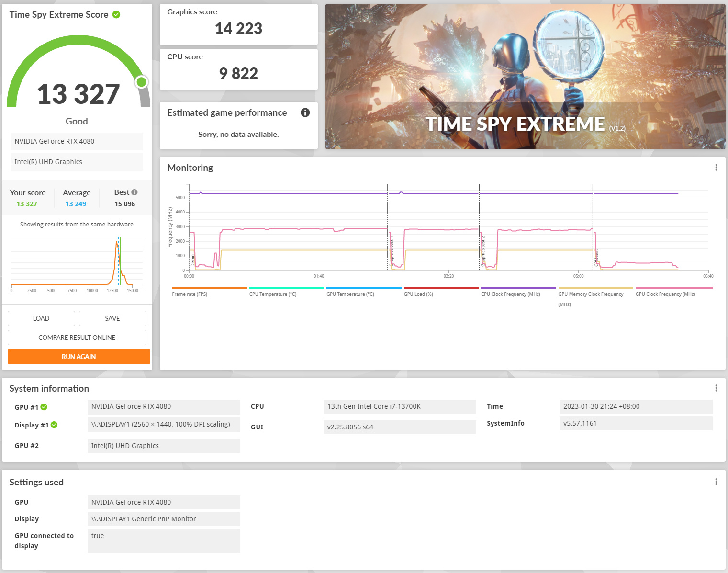The width and height of the screenshot is (728, 573).
Task: Click the green check next to Display #1
Action: (x=54, y=425)
